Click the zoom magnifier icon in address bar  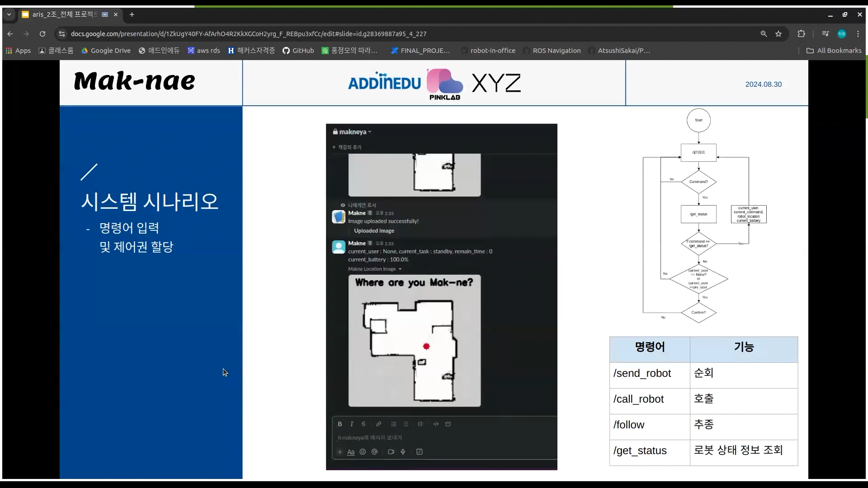(764, 34)
